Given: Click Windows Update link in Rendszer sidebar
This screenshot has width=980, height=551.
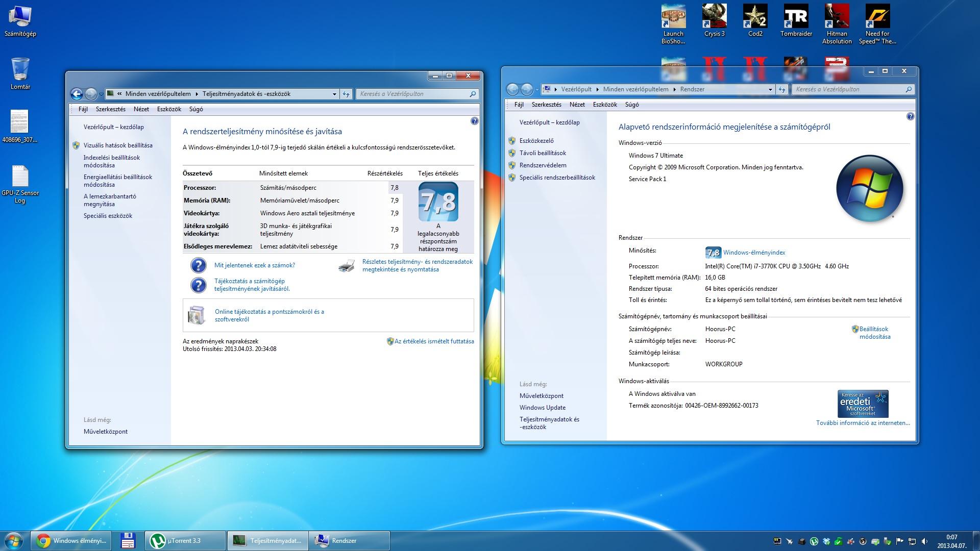Looking at the screenshot, I should pyautogui.click(x=543, y=408).
